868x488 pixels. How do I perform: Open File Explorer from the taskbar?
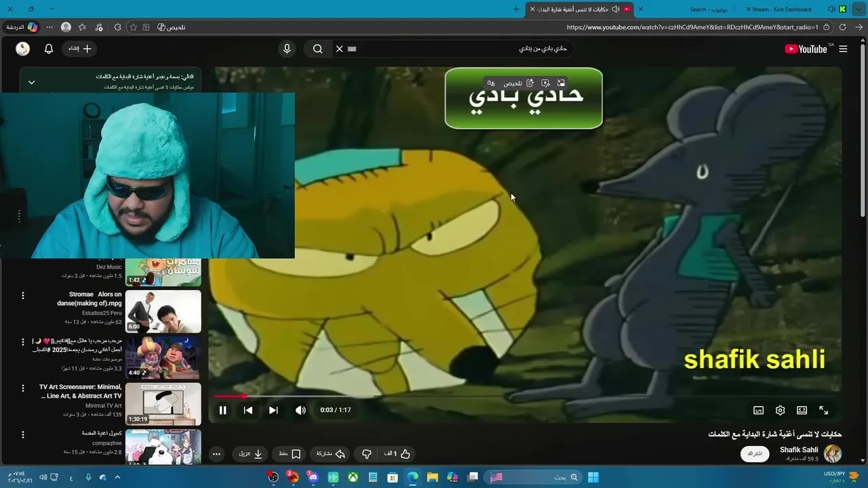click(433, 477)
